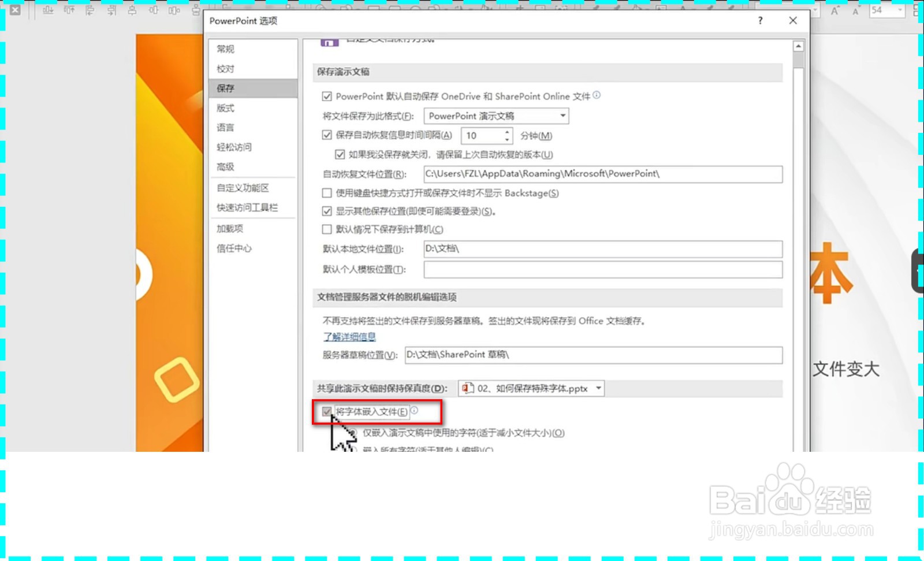Open 版式 category in options sidebar

(x=253, y=108)
